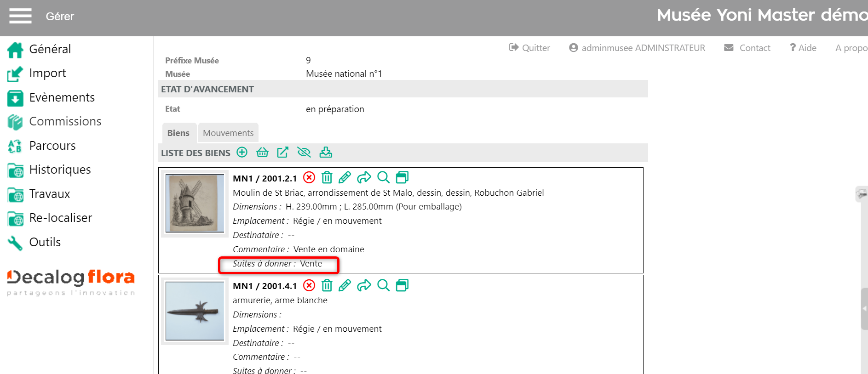Open the Commissions sidebar section
868x374 pixels.
click(x=65, y=121)
